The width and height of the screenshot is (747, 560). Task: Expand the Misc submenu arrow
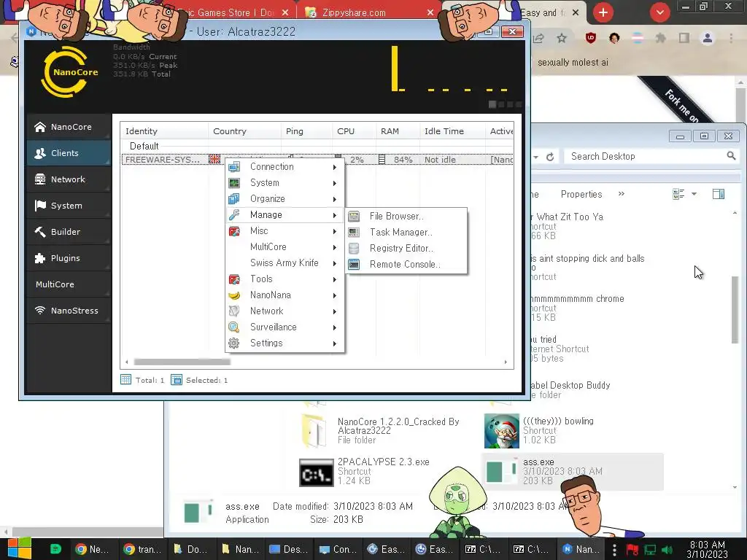[335, 231]
